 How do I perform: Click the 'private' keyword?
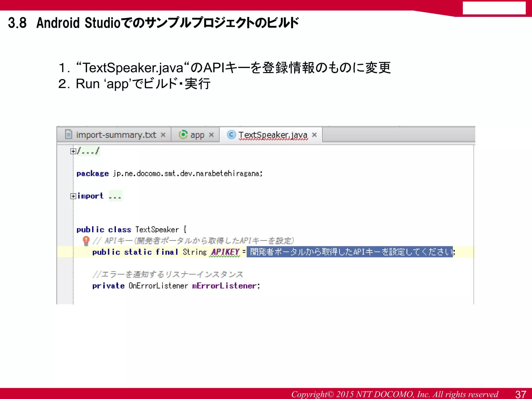pos(109,286)
